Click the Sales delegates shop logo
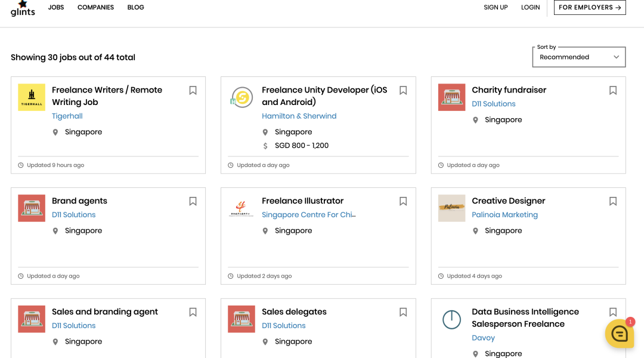 point(241,319)
